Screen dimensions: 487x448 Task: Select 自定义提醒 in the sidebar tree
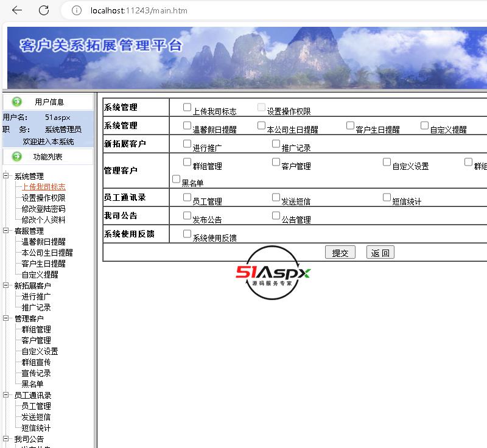click(x=40, y=275)
